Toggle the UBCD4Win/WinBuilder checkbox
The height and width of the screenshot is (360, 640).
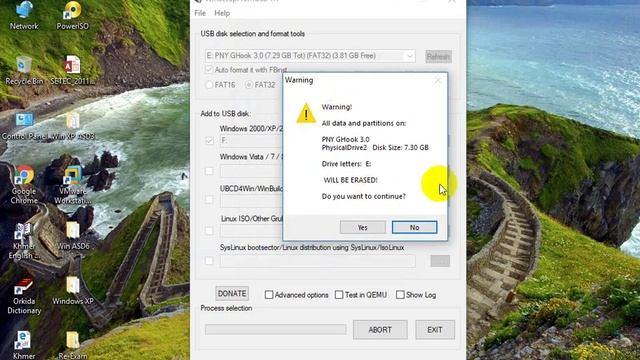[209, 200]
